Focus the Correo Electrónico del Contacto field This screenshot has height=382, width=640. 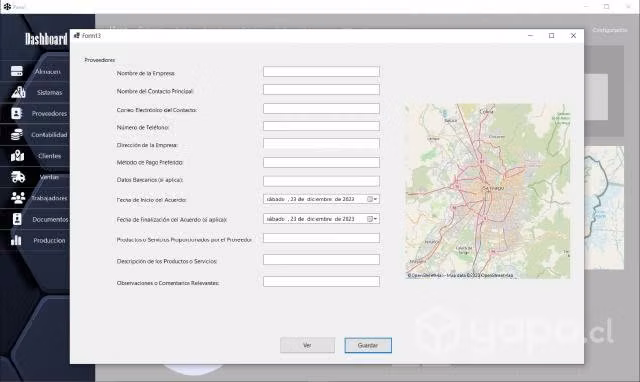coord(321,109)
